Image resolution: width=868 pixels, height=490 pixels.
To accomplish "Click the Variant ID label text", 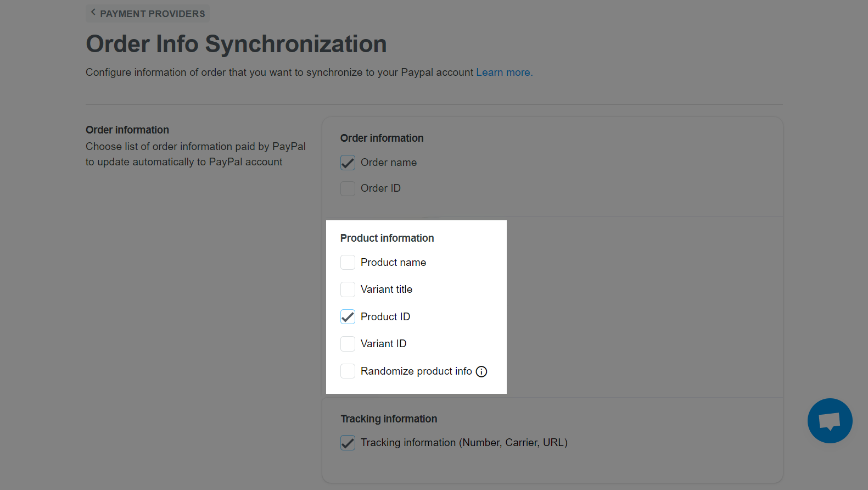I will point(383,344).
